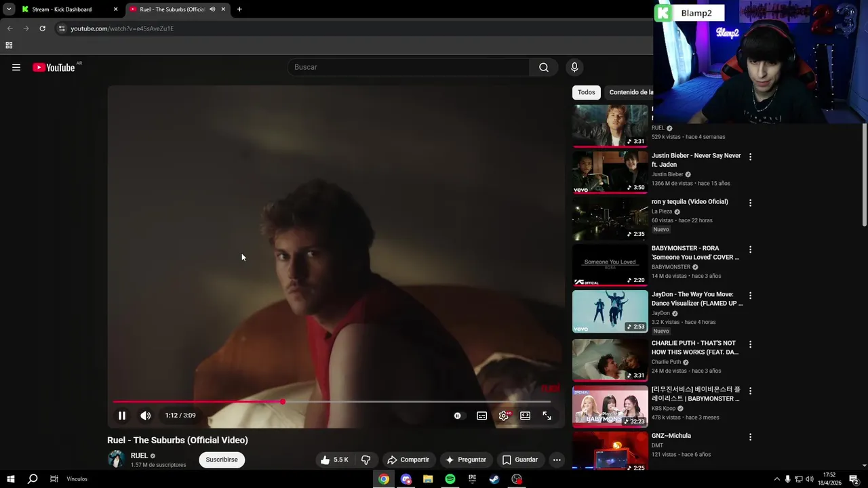Start voice search with the microphone
The height and width of the screenshot is (488, 868).
(x=574, y=67)
